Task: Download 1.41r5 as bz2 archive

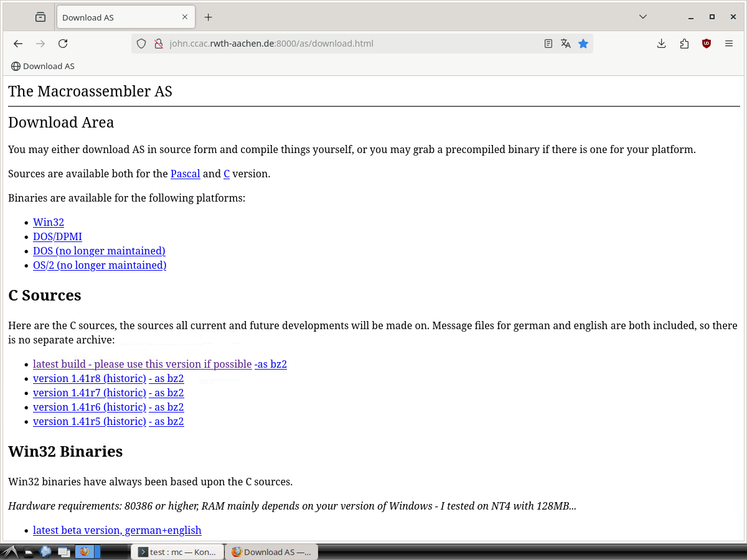Action: [166, 421]
